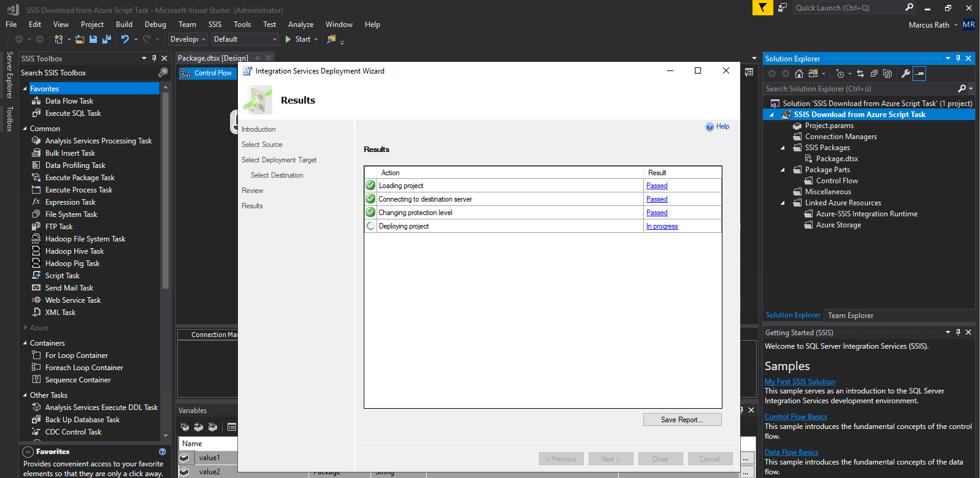980x478 pixels.
Task: Select the Package.dtsx [Design] document tab
Action: pos(213,58)
